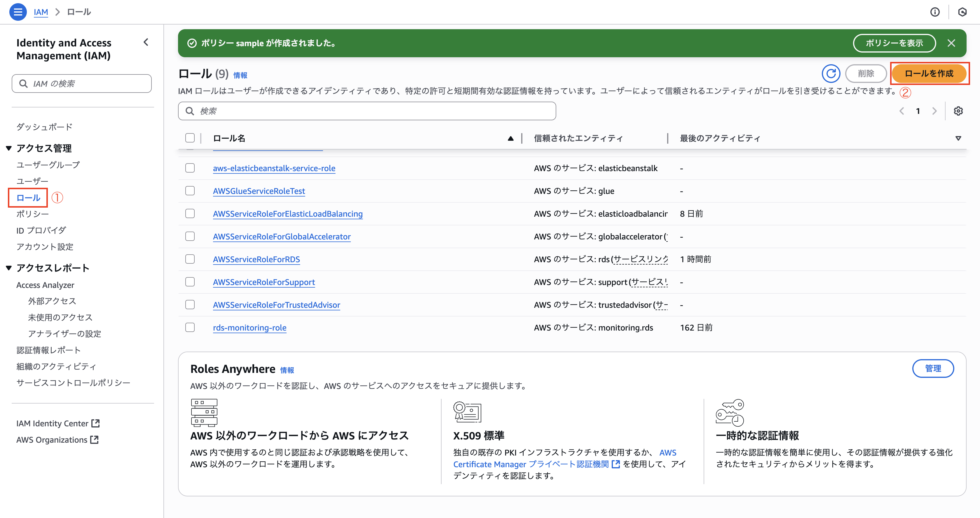The width and height of the screenshot is (980, 518).
Task: Open ロール in the sidebar
Action: (x=29, y=198)
